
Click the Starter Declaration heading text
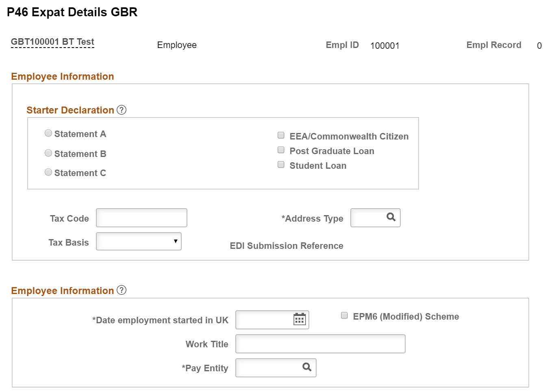click(x=70, y=110)
